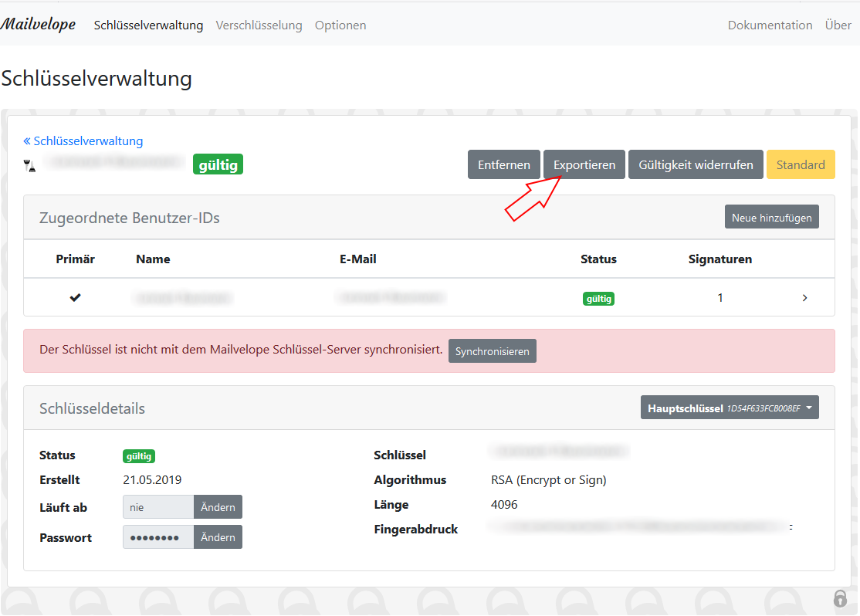
Task: Click Ändern next to the Läuft ab field
Action: click(218, 506)
